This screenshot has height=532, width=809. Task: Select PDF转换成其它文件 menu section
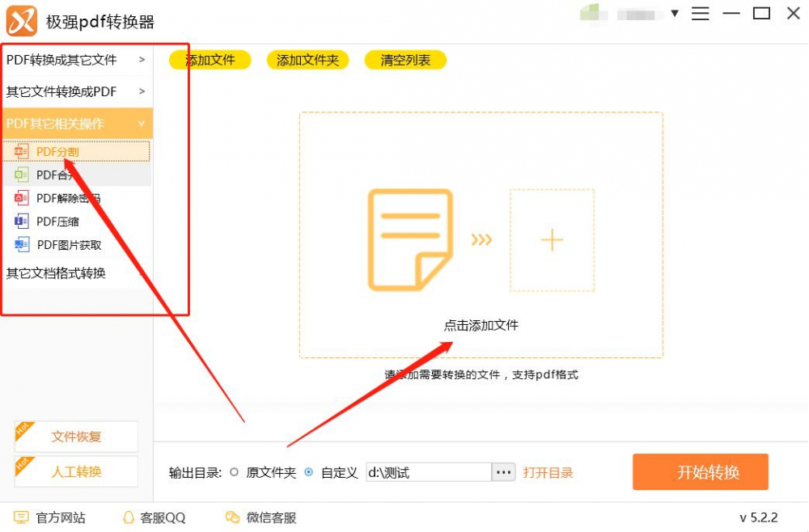click(x=78, y=60)
